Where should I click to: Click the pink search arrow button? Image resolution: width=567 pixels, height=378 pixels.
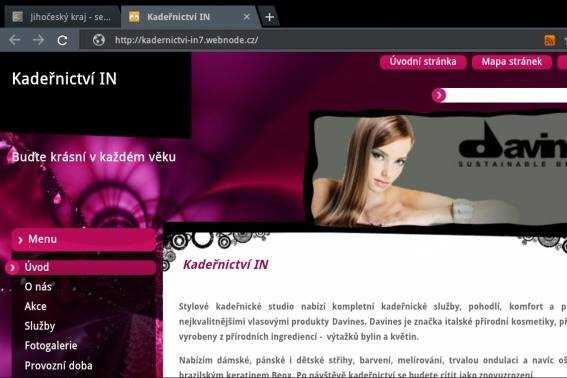(x=439, y=95)
